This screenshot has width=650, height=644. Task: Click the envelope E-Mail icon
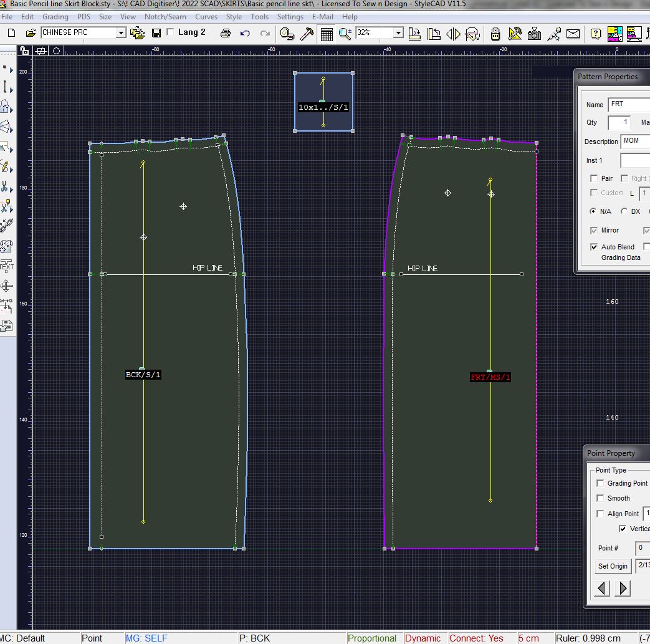[x=573, y=33]
